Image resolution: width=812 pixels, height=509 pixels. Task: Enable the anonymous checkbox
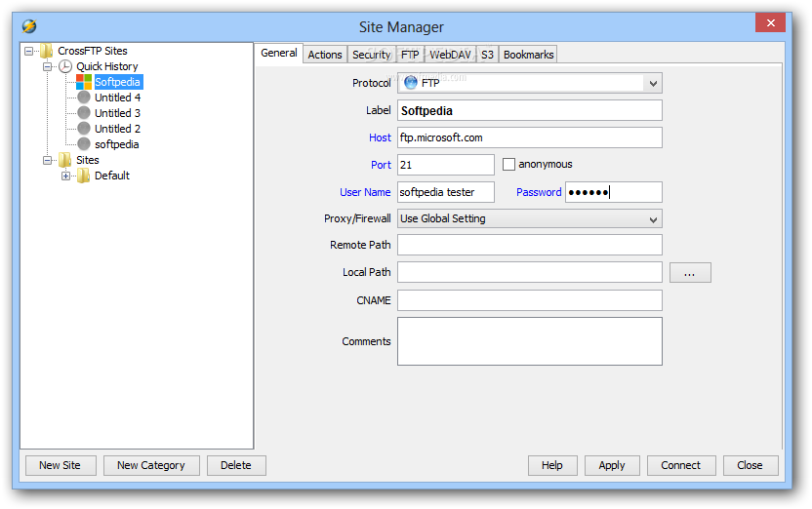coord(509,165)
